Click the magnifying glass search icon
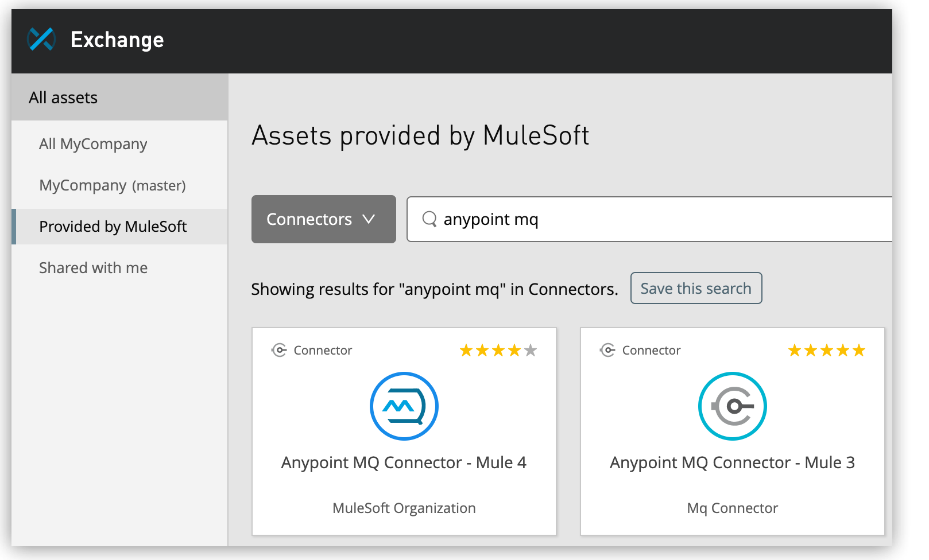The image size is (929, 560). tap(429, 219)
